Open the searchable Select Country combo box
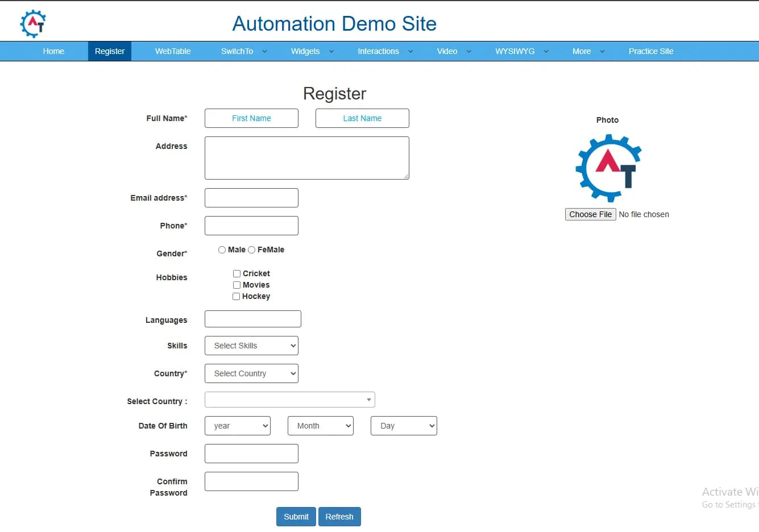This screenshot has width=759, height=532. click(x=290, y=400)
